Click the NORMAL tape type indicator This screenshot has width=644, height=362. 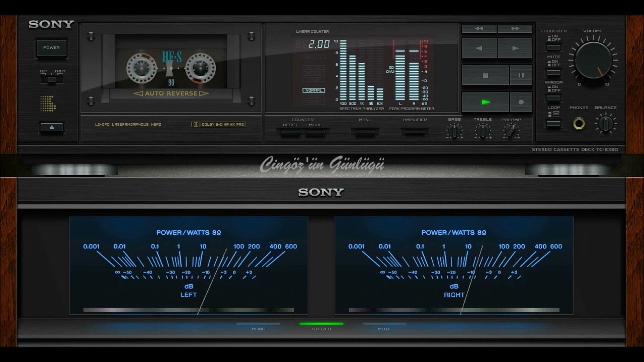tap(313, 90)
